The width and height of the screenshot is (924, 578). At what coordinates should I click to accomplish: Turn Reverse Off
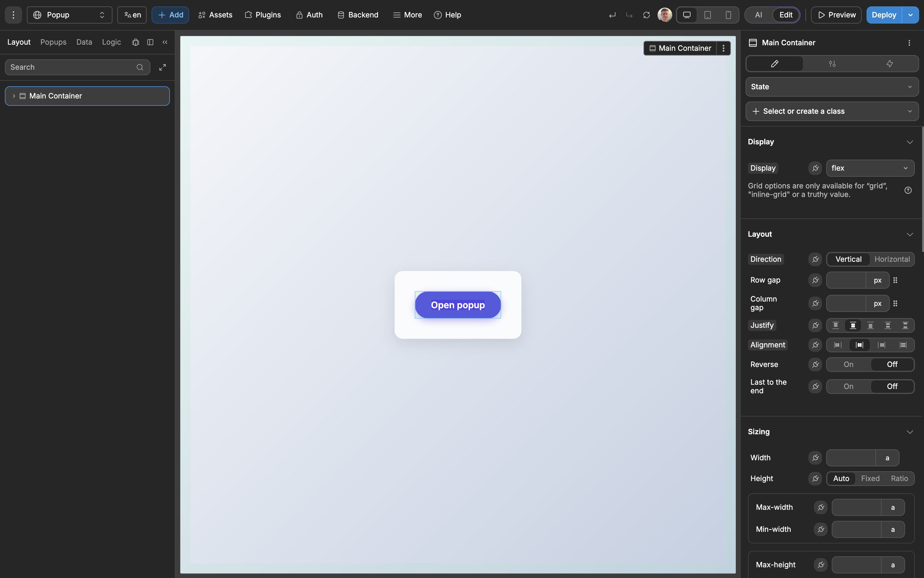coord(892,364)
